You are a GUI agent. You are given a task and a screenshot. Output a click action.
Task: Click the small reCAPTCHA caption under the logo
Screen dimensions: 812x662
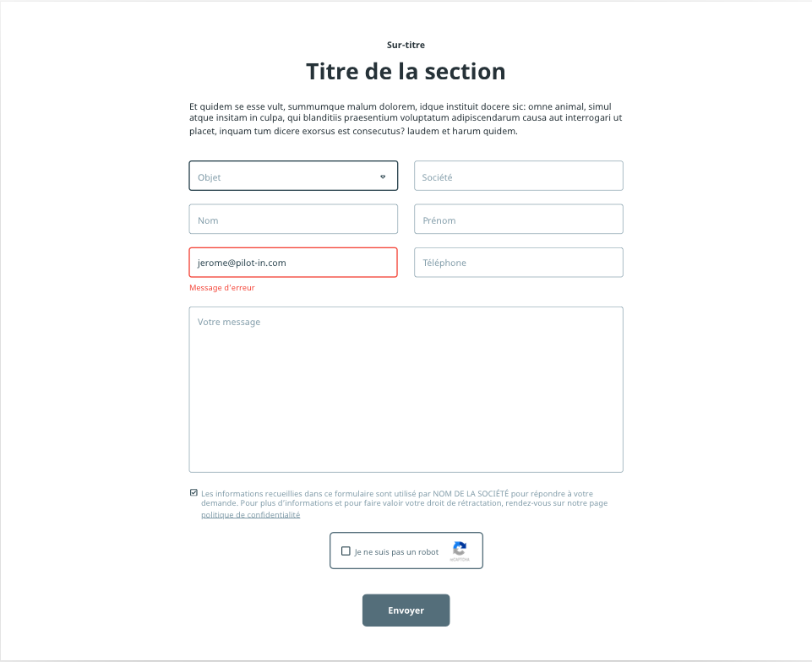[x=460, y=560]
